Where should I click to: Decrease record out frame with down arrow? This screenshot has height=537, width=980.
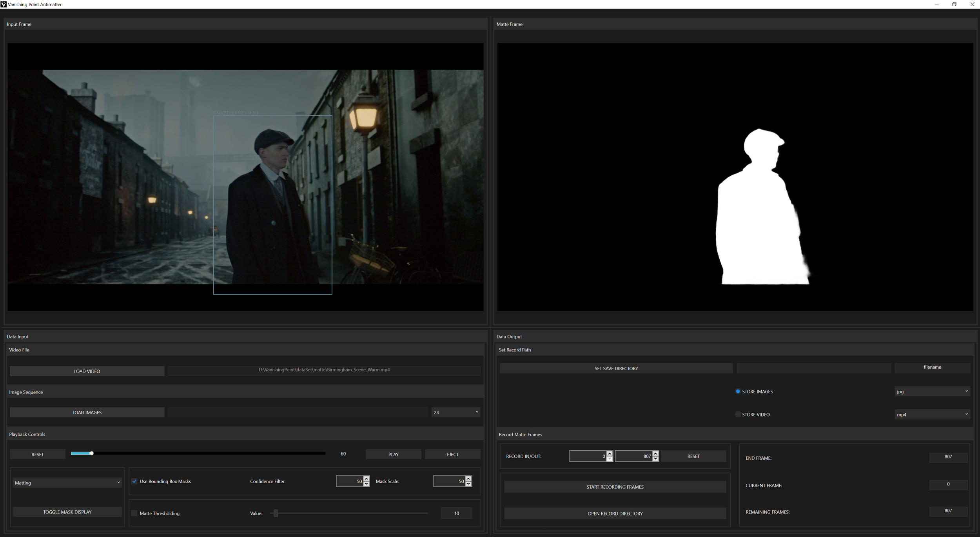[655, 459]
